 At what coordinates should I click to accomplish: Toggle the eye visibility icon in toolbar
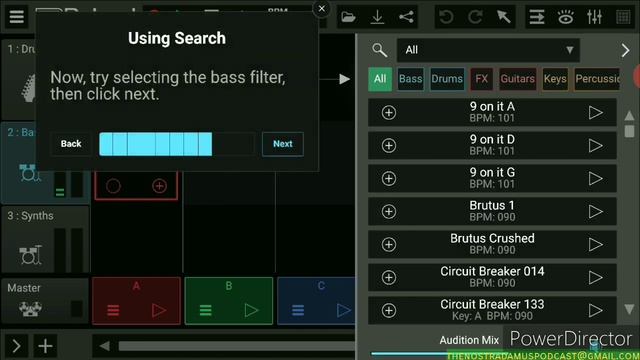pyautogui.click(x=566, y=17)
